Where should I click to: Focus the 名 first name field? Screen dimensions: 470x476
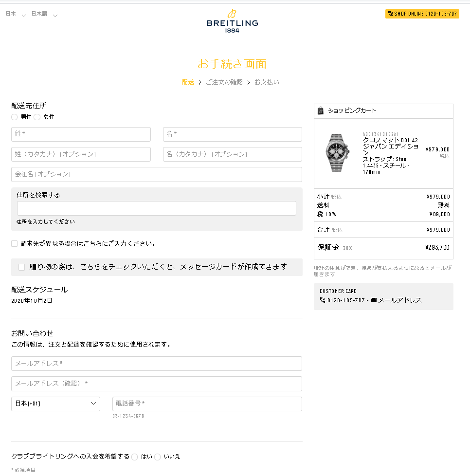(x=233, y=134)
